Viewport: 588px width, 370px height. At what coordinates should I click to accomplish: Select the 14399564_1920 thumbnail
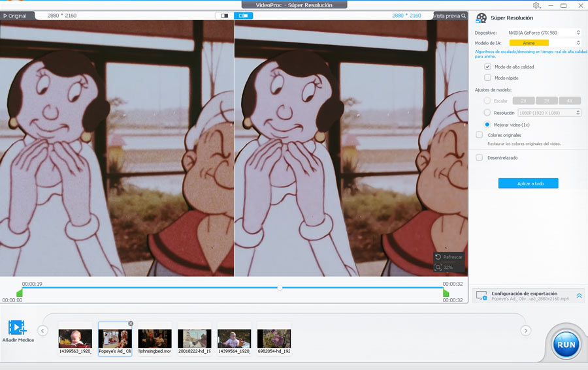coord(234,339)
